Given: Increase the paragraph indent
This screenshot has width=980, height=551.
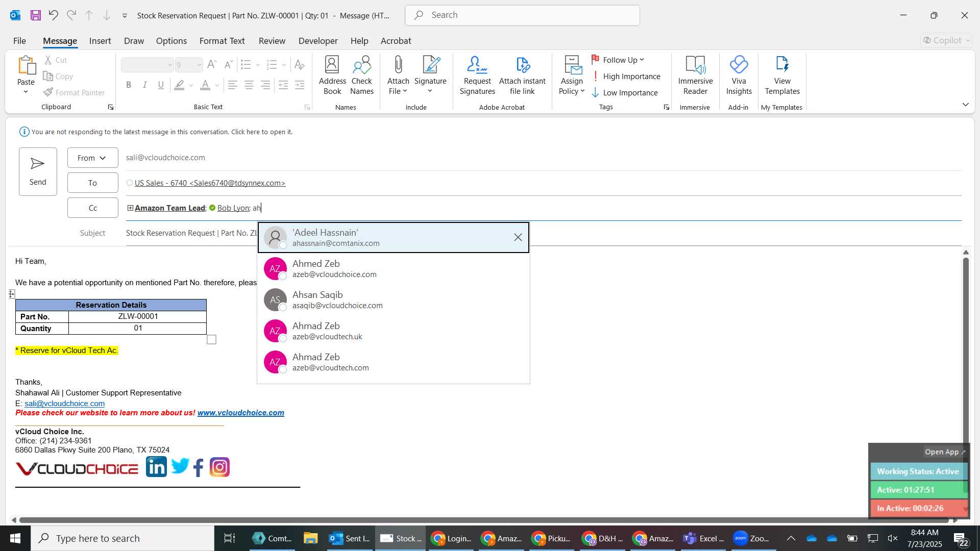Looking at the screenshot, I should (x=300, y=85).
